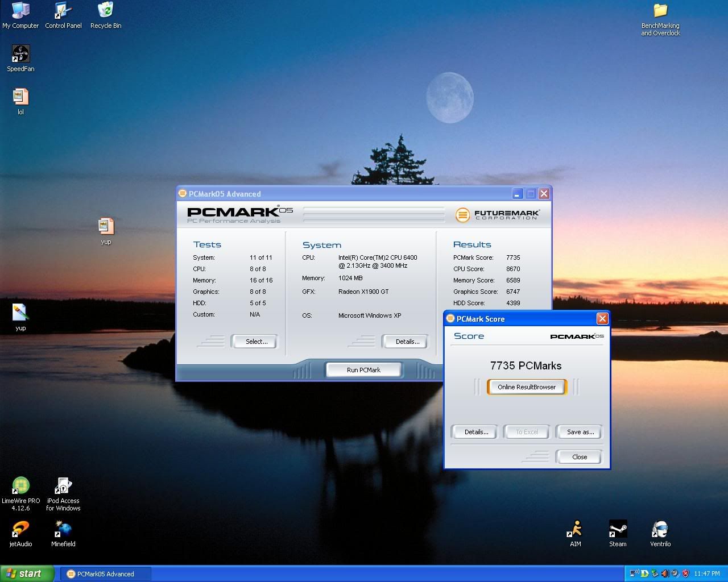Click the 'Intel(R) Core(TM)2 CPU 6400' text
The image size is (728, 582).
coord(378,257)
